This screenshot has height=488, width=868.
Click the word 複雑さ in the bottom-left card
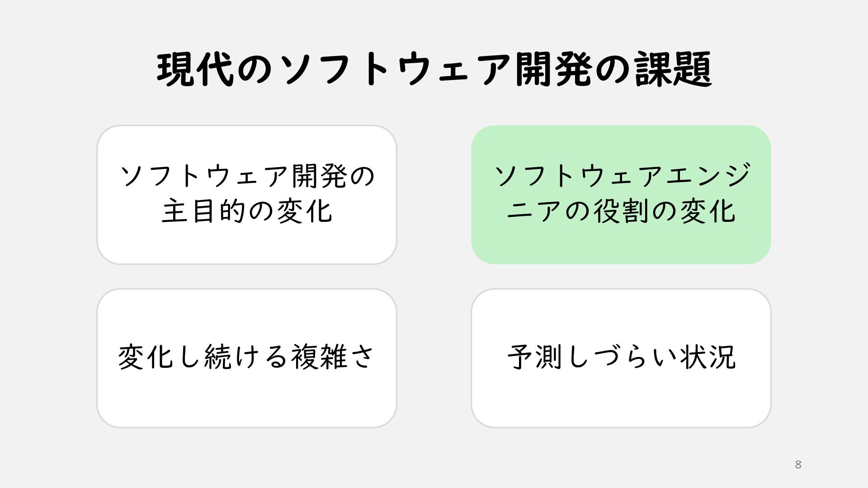tap(332, 357)
